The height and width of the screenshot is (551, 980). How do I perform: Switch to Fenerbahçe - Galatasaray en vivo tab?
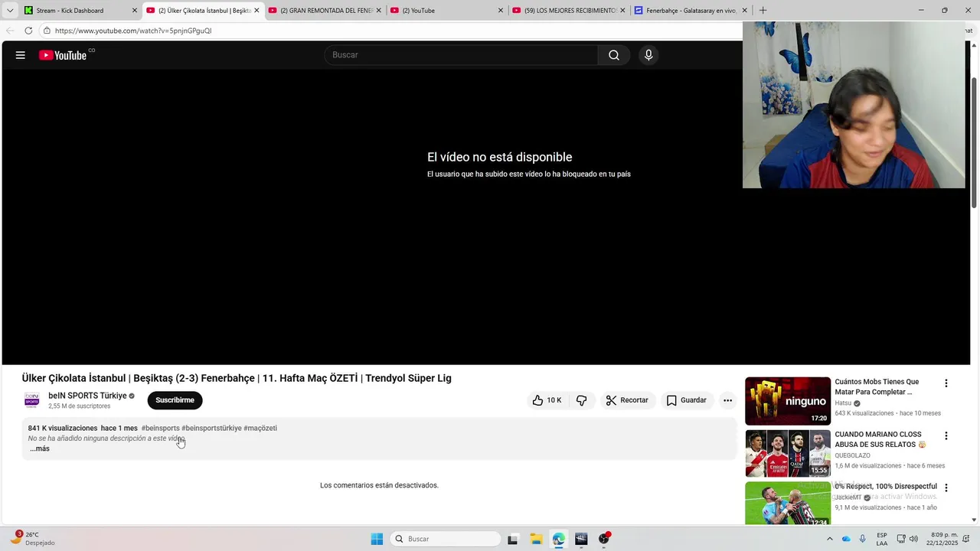pyautogui.click(x=691, y=11)
